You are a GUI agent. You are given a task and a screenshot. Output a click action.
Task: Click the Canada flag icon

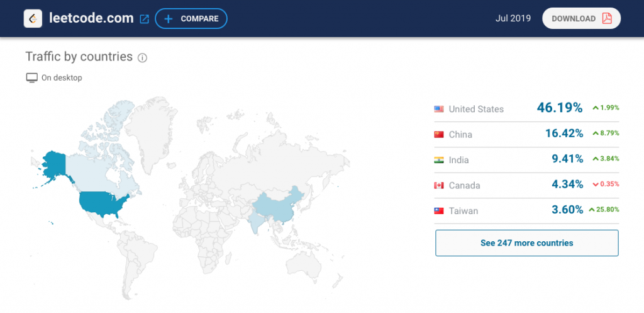coord(439,186)
